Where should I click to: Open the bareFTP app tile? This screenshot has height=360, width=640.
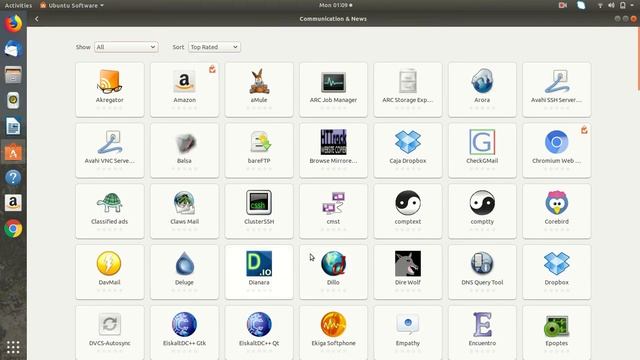[259, 151]
